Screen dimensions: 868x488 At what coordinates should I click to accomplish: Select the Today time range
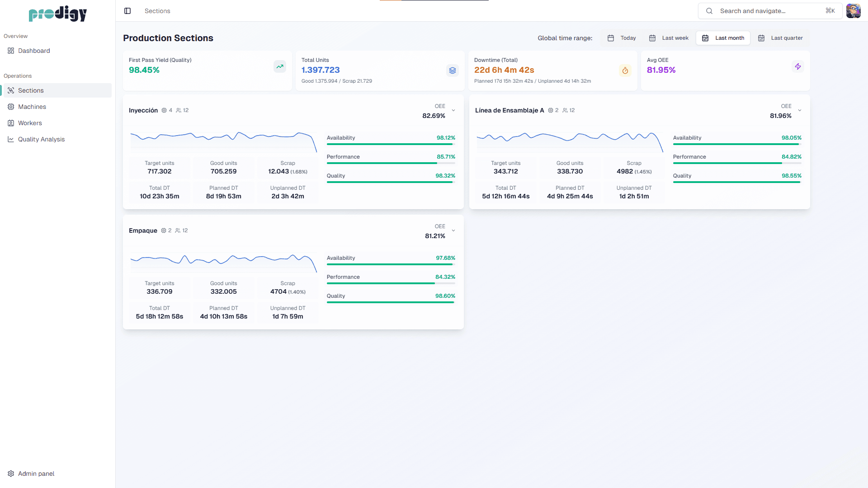622,38
